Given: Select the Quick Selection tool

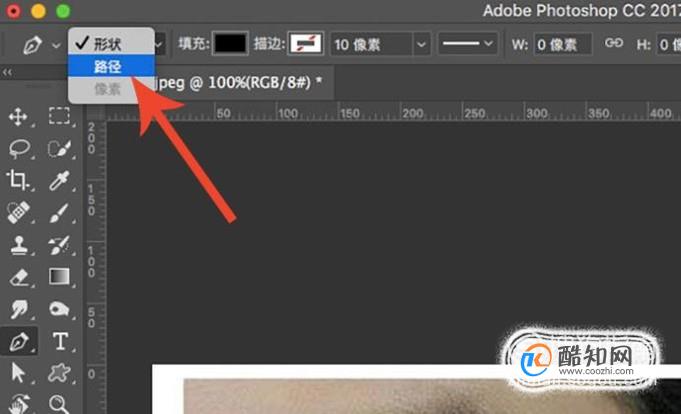Looking at the screenshot, I should [x=60, y=149].
